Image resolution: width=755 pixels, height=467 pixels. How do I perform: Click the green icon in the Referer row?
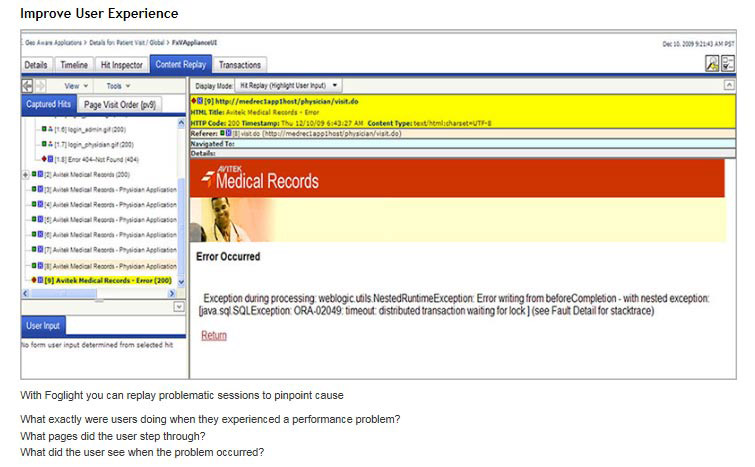[x=222, y=133]
